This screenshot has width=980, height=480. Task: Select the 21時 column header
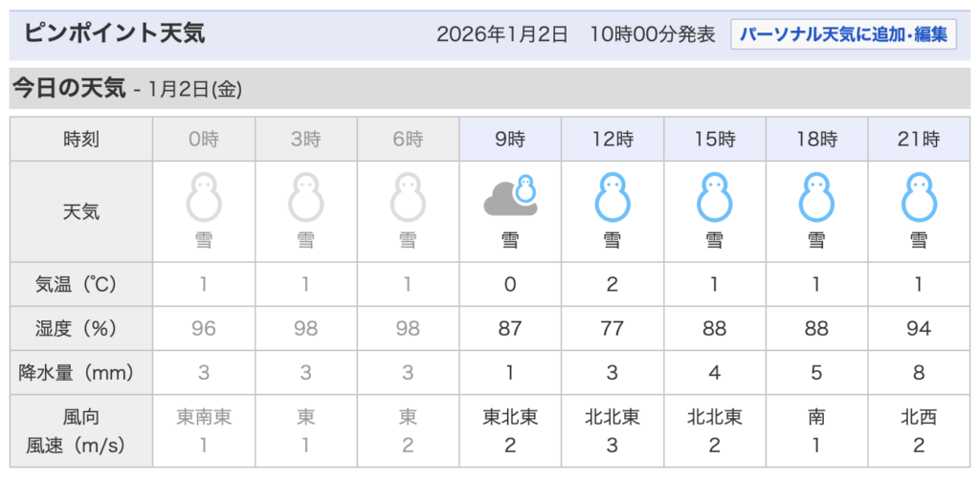point(919,140)
